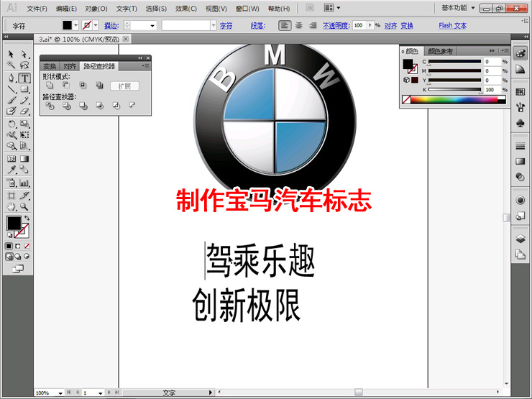The height and width of the screenshot is (399, 532).
Task: Expand the fill color swatch dropdown
Action: [77, 25]
